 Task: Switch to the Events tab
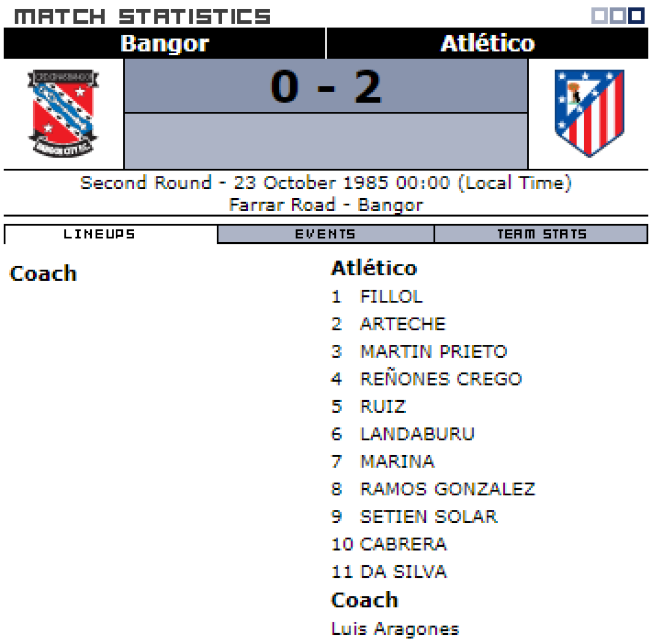325,234
